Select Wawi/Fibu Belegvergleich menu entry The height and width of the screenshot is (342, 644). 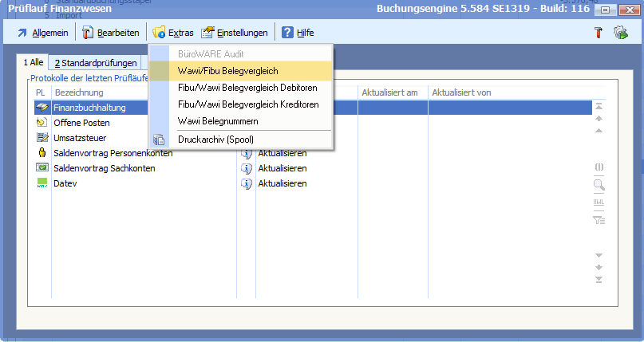pos(227,71)
